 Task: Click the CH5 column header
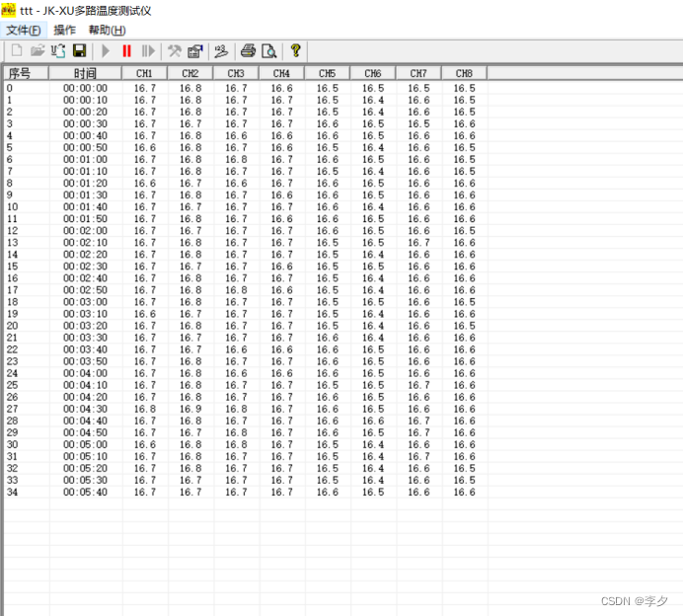click(x=327, y=73)
